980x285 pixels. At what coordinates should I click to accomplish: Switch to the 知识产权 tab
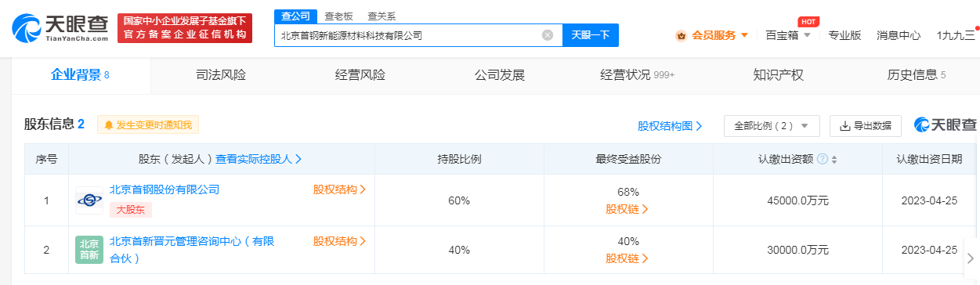(778, 75)
